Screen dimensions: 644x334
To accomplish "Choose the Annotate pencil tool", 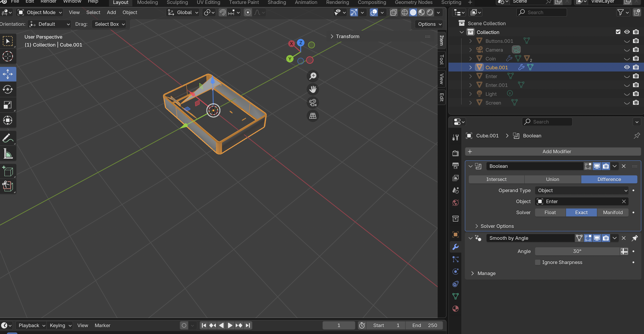I will pyautogui.click(x=8, y=138).
